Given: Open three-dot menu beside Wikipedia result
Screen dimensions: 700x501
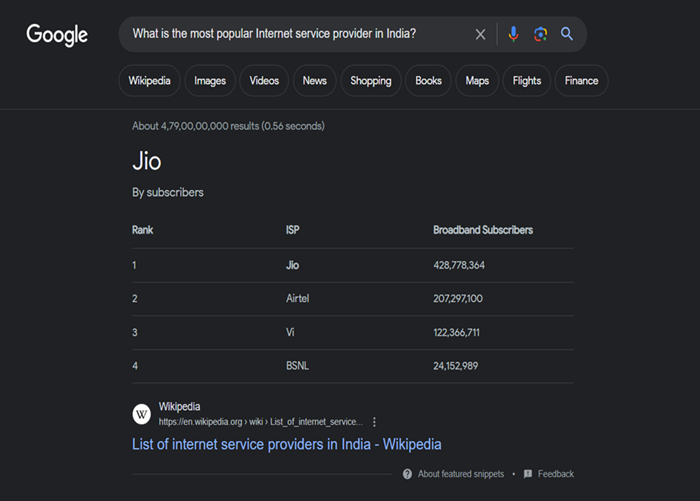Looking at the screenshot, I should (x=375, y=422).
